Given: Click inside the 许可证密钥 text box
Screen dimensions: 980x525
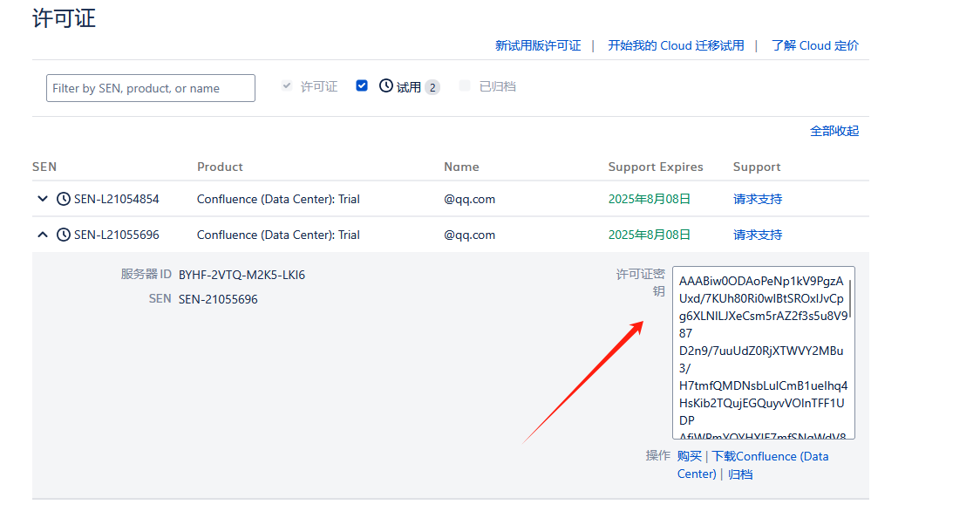Looking at the screenshot, I should 763,352.
